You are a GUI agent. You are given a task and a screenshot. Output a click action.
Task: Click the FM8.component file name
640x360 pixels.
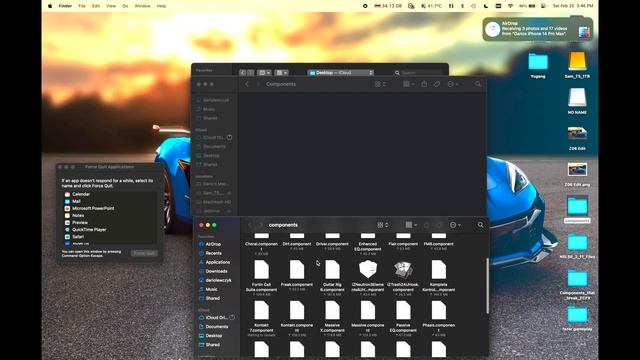pyautogui.click(x=439, y=244)
